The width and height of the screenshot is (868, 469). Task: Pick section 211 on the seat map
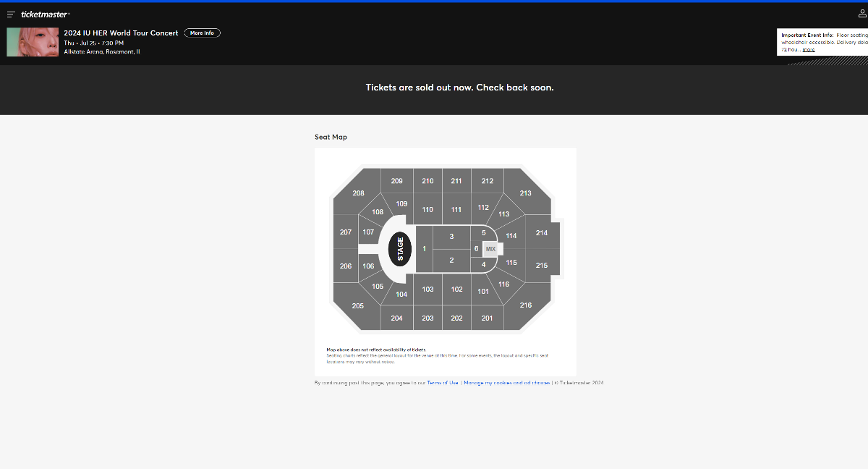[x=456, y=181]
